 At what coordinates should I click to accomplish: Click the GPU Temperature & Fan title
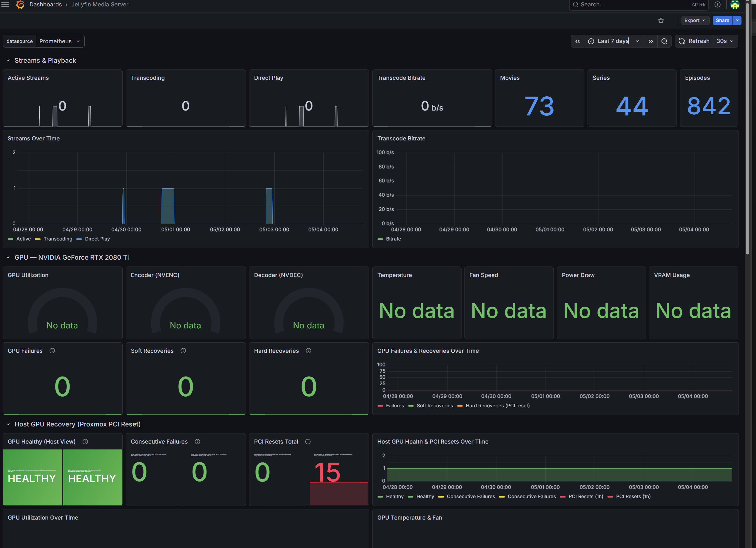click(409, 517)
